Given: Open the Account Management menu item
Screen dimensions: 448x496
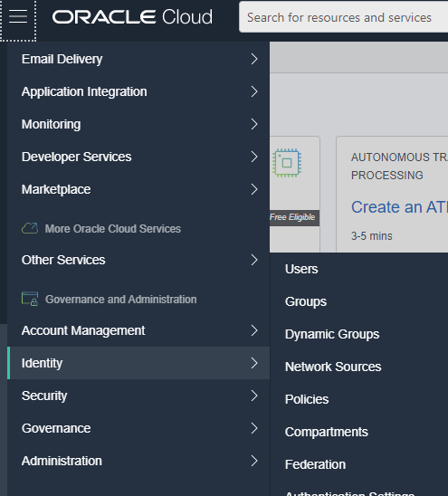Looking at the screenshot, I should [138, 330].
